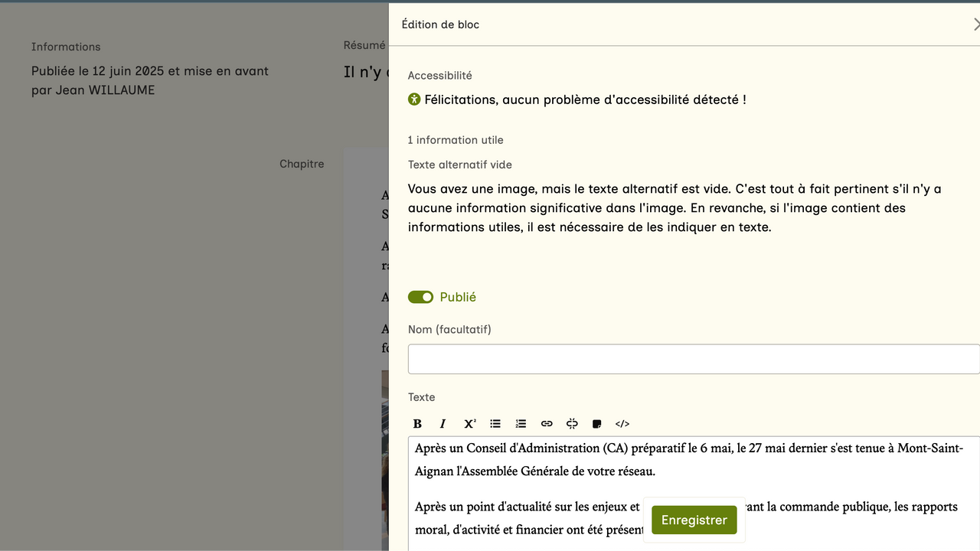
Task: Toggle the Publié switch off
Action: (x=420, y=297)
